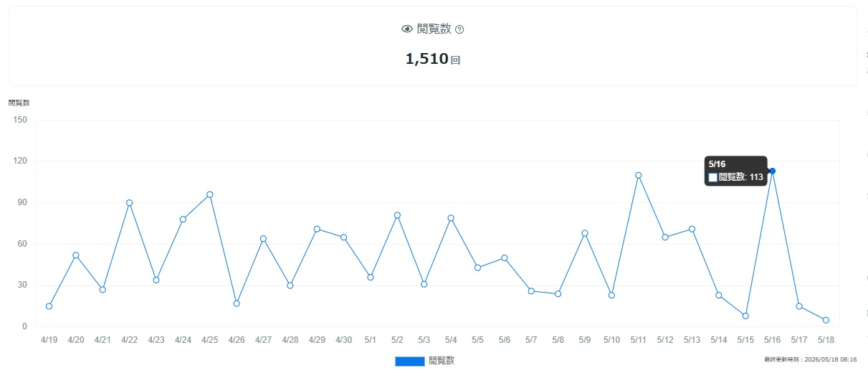This screenshot has height=373, width=868.
Task: Select the 5/3 data point on the line
Action: pyautogui.click(x=424, y=284)
